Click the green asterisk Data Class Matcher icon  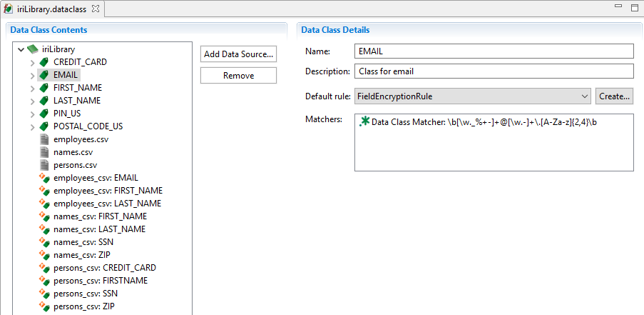pos(364,121)
